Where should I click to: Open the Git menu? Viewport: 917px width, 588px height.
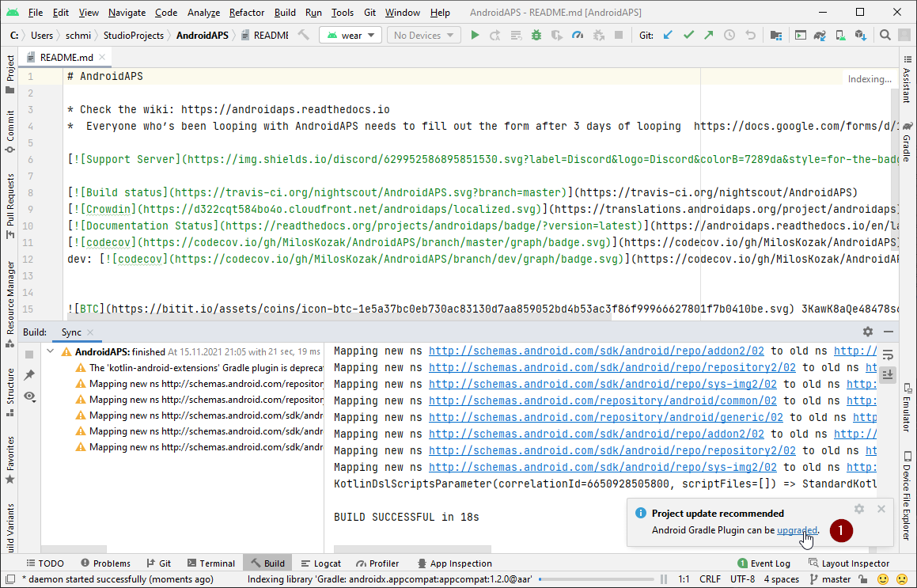(369, 13)
